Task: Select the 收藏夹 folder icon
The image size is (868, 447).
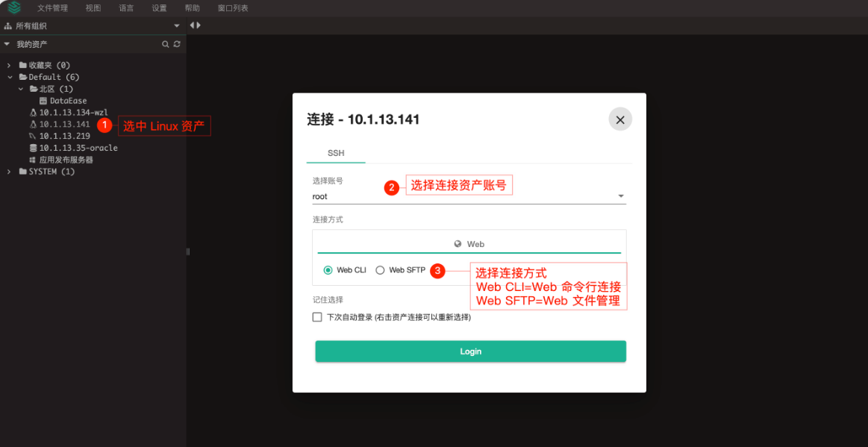Action: 22,65
